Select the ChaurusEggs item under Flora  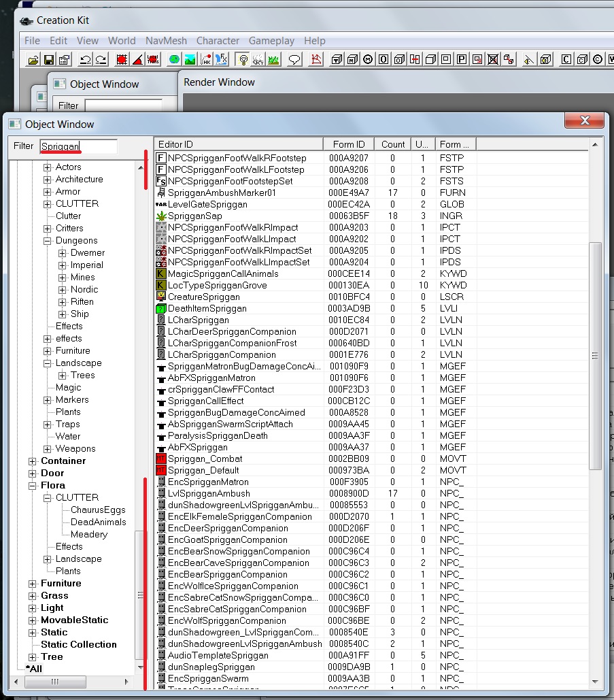[98, 510]
